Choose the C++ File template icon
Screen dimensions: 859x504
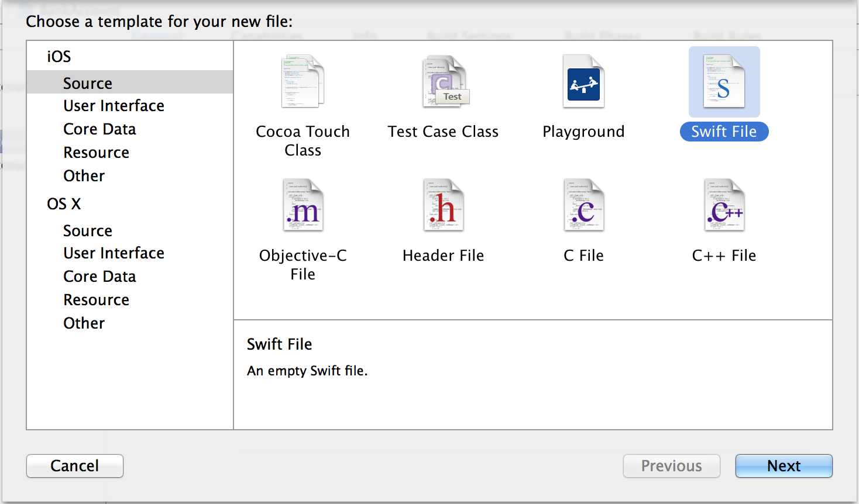click(x=724, y=206)
